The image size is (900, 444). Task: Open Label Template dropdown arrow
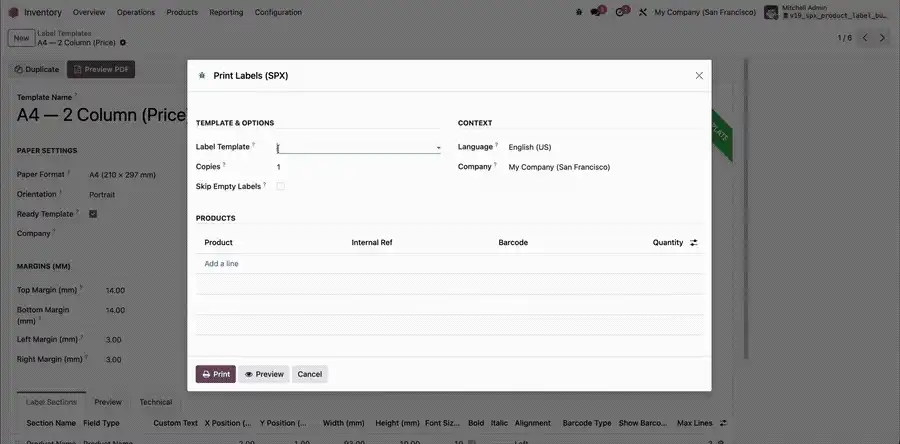click(x=439, y=148)
